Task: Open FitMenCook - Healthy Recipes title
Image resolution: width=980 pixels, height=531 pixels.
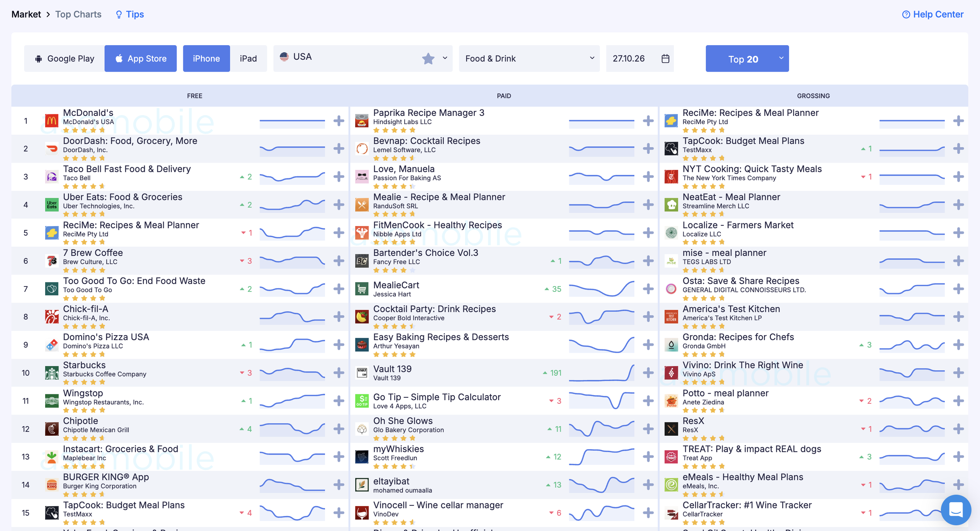Action: [x=438, y=225]
